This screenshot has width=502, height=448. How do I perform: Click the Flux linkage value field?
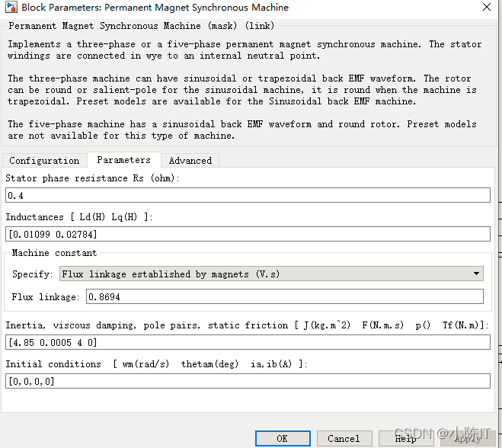[x=285, y=296]
